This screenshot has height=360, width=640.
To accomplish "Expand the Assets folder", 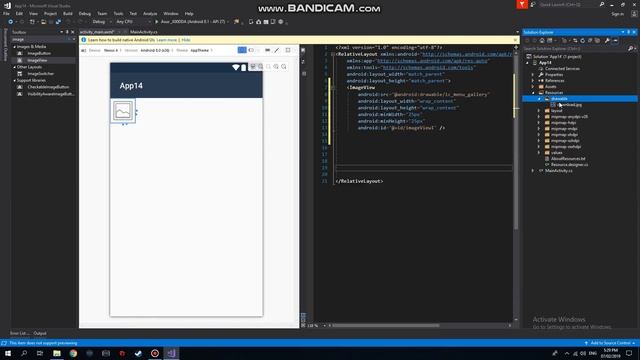I will pos(533,87).
